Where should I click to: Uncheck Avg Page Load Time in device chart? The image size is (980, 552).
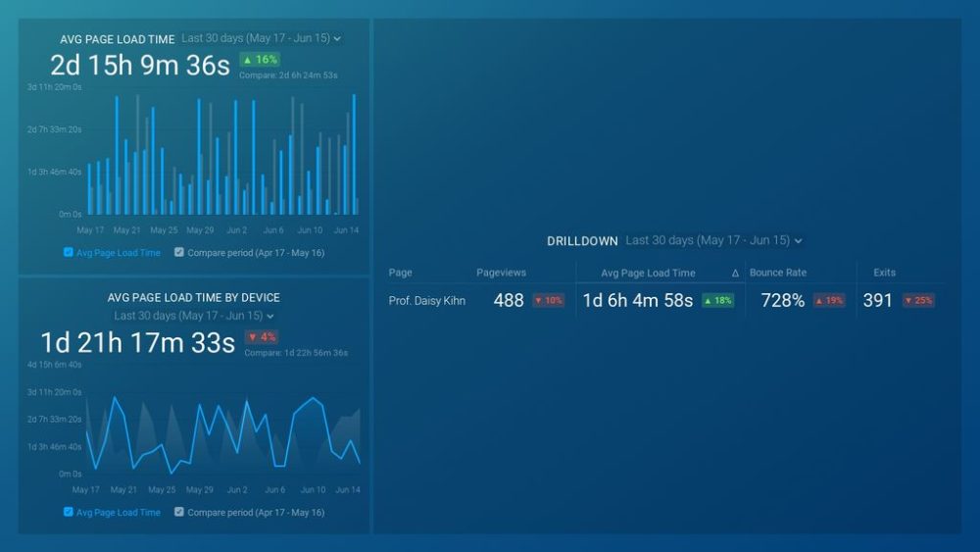(x=69, y=512)
